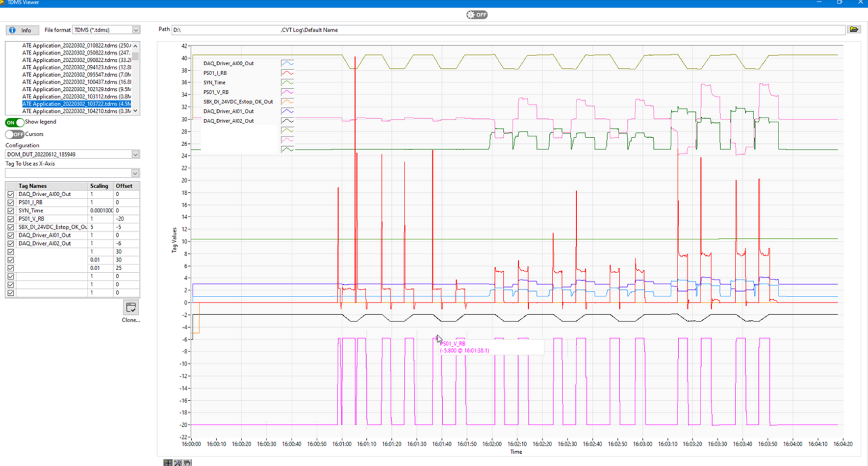Viewport: 868px width, 466px height.
Task: Browse for a file with the folder icon
Action: click(854, 30)
